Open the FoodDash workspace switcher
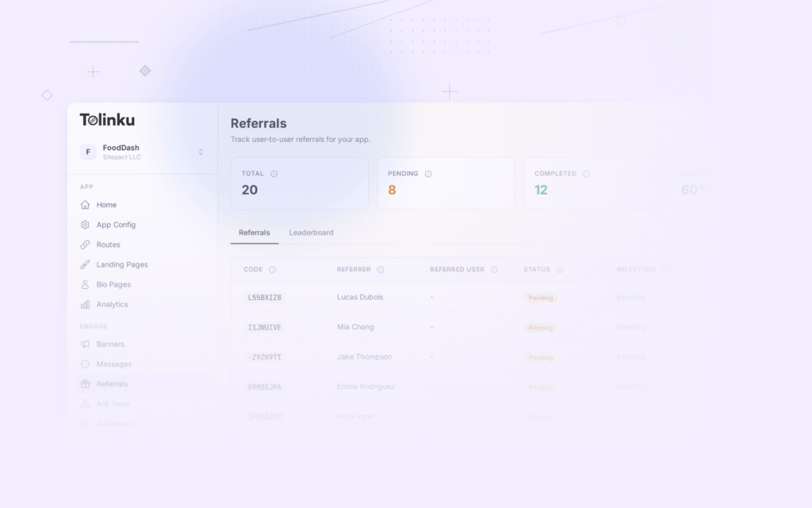 point(143,152)
